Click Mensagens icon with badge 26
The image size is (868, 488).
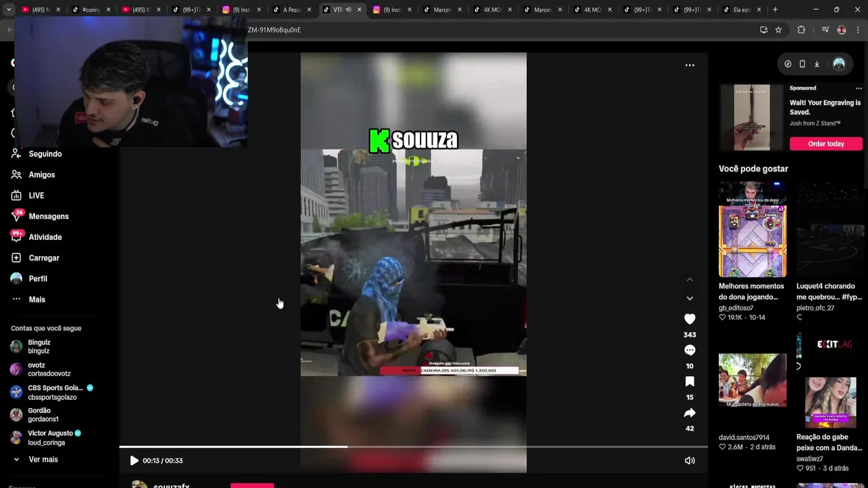pos(16,216)
